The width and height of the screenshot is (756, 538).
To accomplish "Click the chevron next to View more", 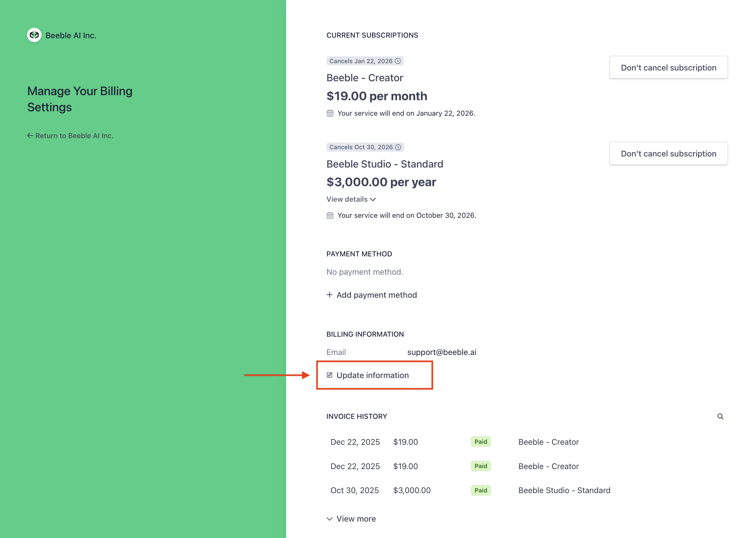I will (x=329, y=519).
